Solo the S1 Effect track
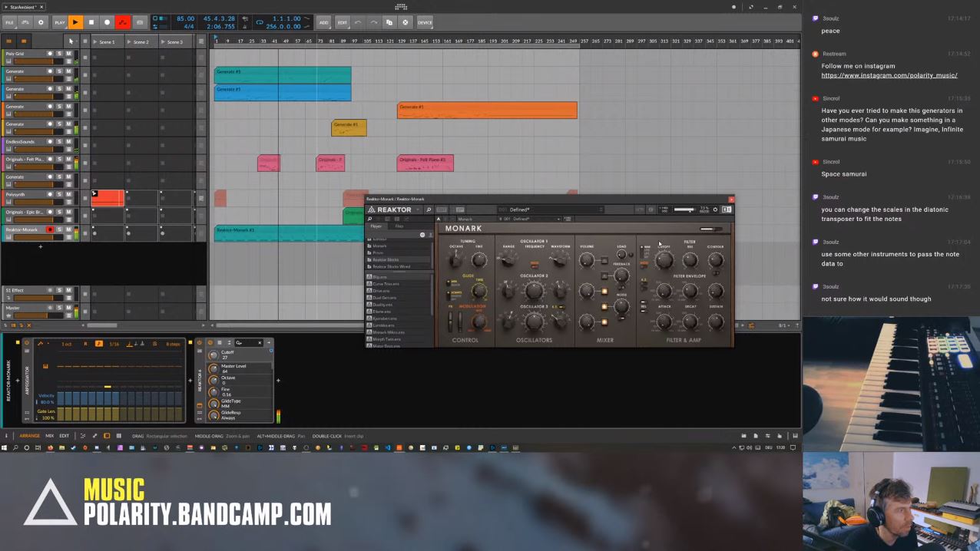 tap(59, 290)
